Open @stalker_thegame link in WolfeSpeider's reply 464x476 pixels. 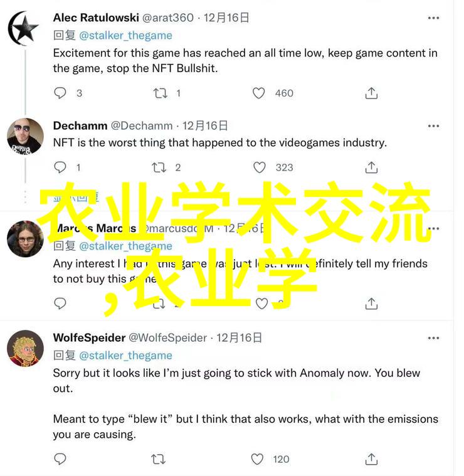click(125, 356)
